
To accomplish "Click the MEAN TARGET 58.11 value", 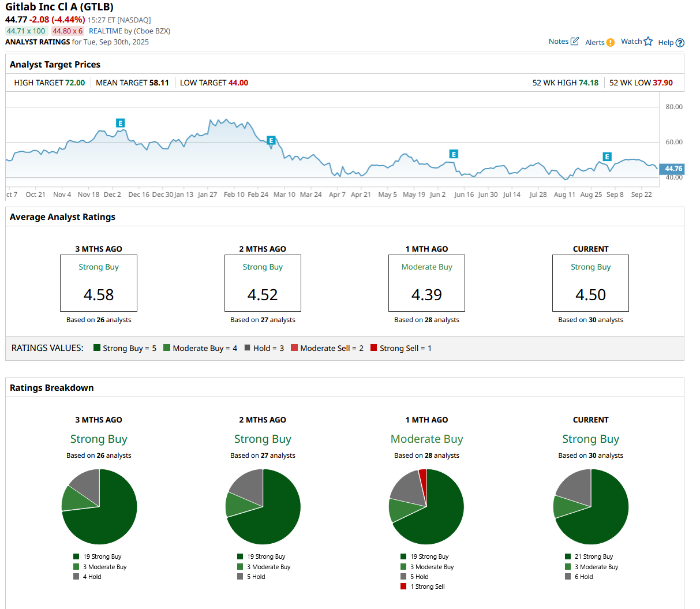I will coord(159,83).
